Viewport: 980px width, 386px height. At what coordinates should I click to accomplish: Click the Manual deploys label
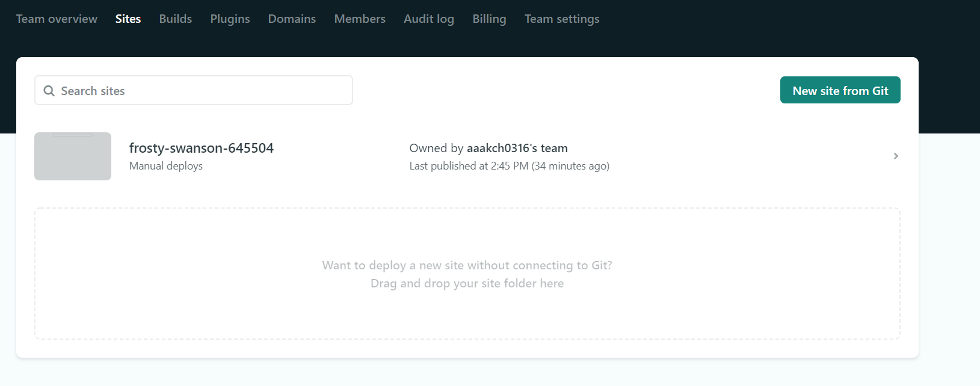click(x=166, y=166)
